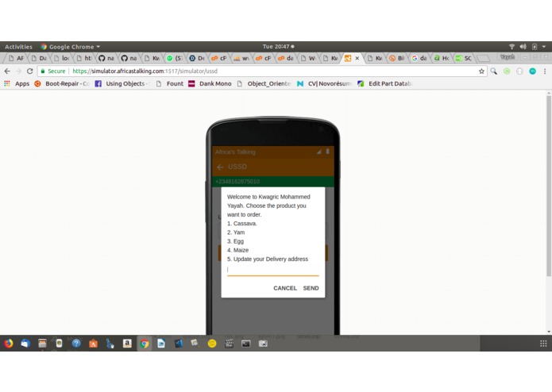Open the Amazon launcher in the dock
Image resolution: width=552 pixels, height=392 pixels.
[x=127, y=344]
